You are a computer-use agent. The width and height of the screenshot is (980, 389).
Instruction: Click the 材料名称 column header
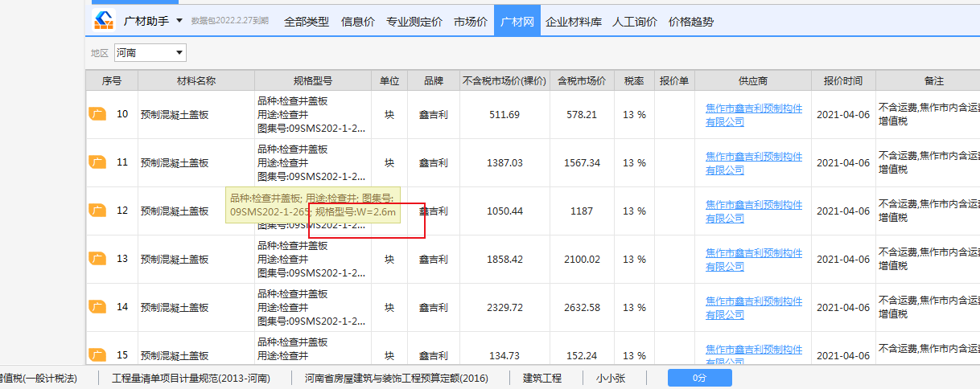[x=196, y=80]
